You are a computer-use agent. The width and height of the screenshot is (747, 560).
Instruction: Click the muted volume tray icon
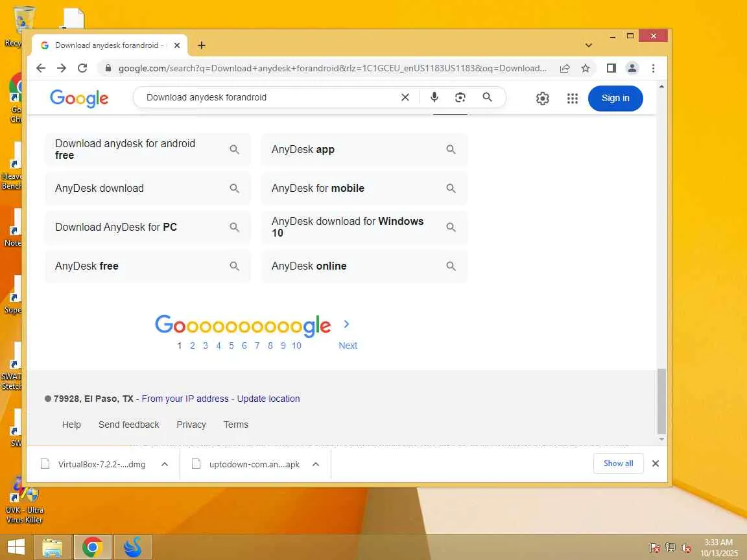[x=686, y=548]
